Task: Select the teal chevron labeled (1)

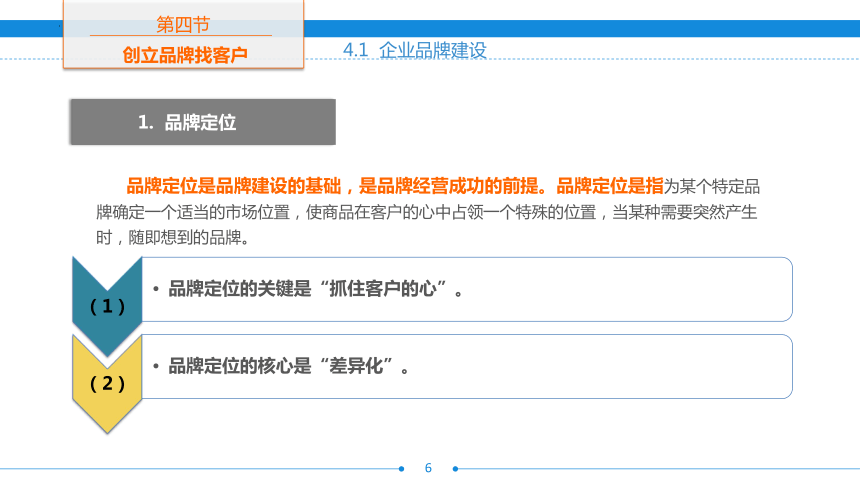Action: pos(108,305)
